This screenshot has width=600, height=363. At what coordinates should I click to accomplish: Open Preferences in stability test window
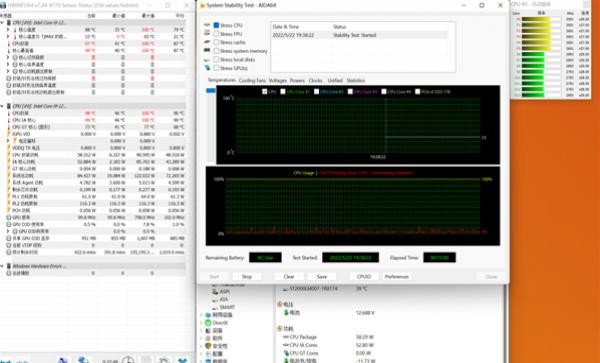pos(397,277)
